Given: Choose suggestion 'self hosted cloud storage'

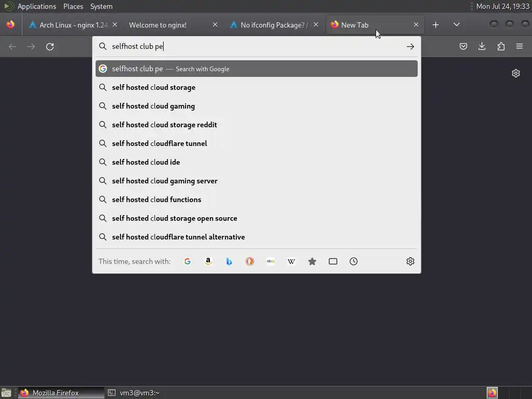Looking at the screenshot, I should [x=257, y=87].
